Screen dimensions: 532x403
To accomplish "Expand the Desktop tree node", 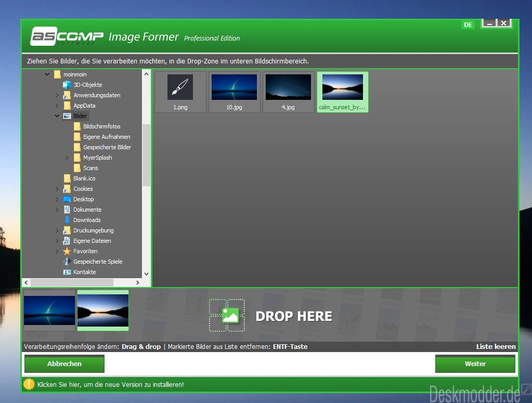I will tap(57, 199).
